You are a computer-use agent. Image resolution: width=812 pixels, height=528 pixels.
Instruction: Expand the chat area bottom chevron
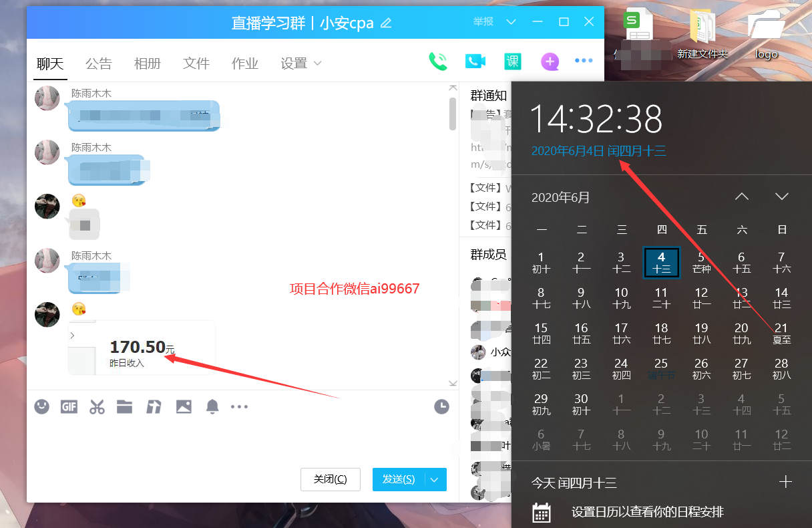[x=453, y=383]
